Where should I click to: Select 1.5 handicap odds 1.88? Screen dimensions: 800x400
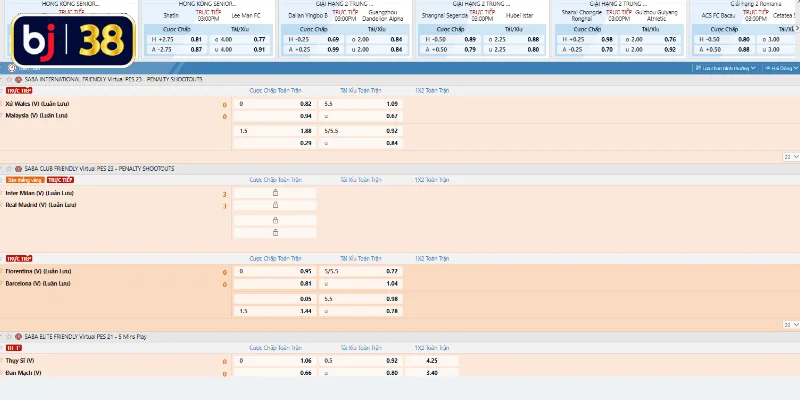pos(274,131)
